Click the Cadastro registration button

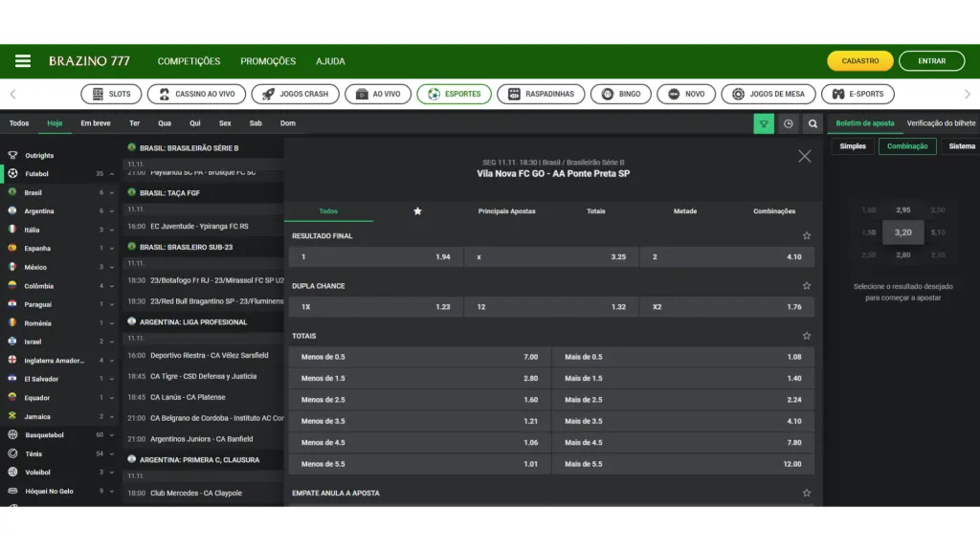858,60
